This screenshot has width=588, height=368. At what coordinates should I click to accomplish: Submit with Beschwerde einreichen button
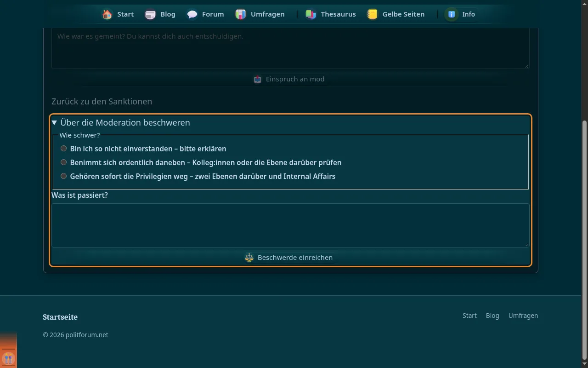[x=290, y=258]
